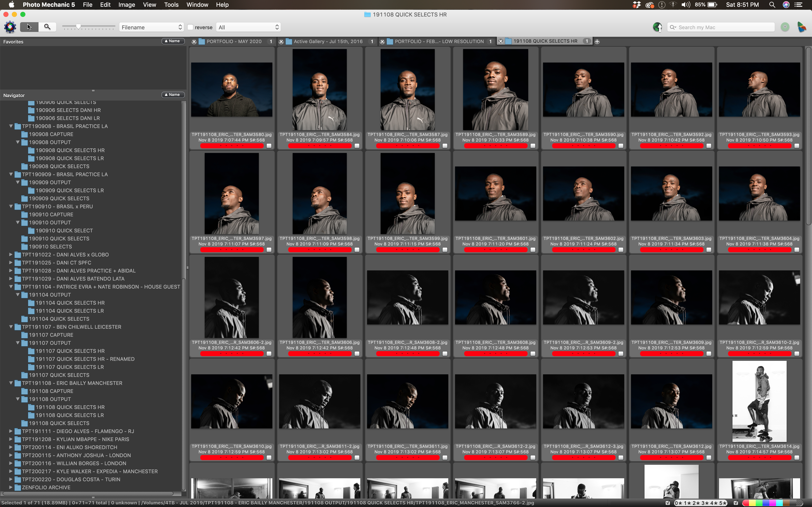Tick selection checkbox on SAM3580.jpg thumbnail

[x=269, y=146]
